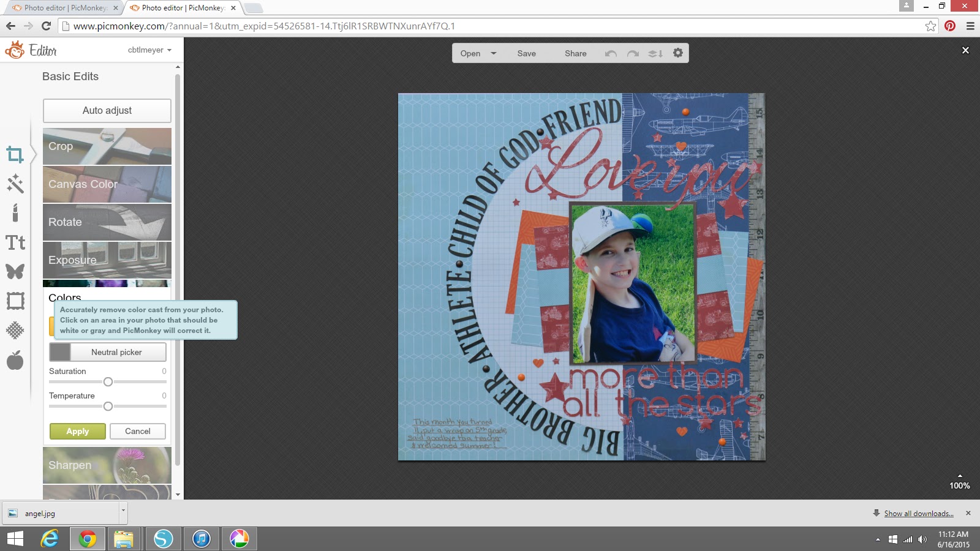980x551 pixels.
Task: Apply the color adjustments
Action: click(x=77, y=431)
